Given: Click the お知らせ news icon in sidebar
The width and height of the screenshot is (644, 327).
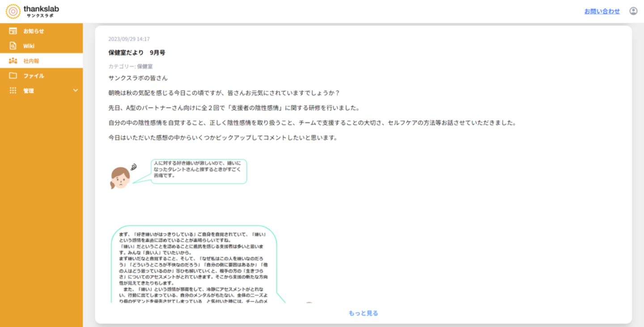Looking at the screenshot, I should pyautogui.click(x=13, y=31).
